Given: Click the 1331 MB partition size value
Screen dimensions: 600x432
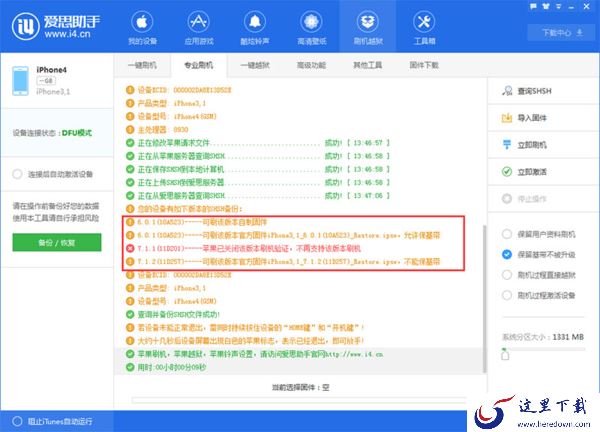Looking at the screenshot, I should click(x=568, y=337).
